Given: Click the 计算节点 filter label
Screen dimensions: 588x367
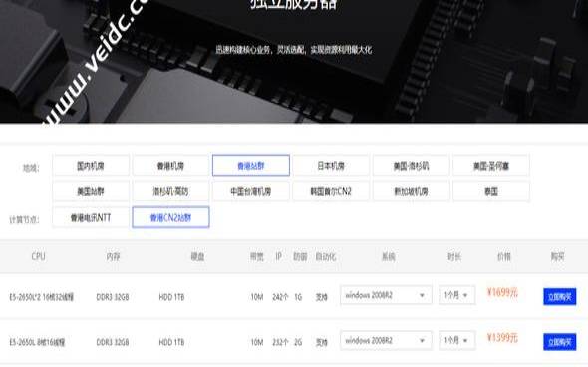Looking at the screenshot, I should tap(24, 219).
